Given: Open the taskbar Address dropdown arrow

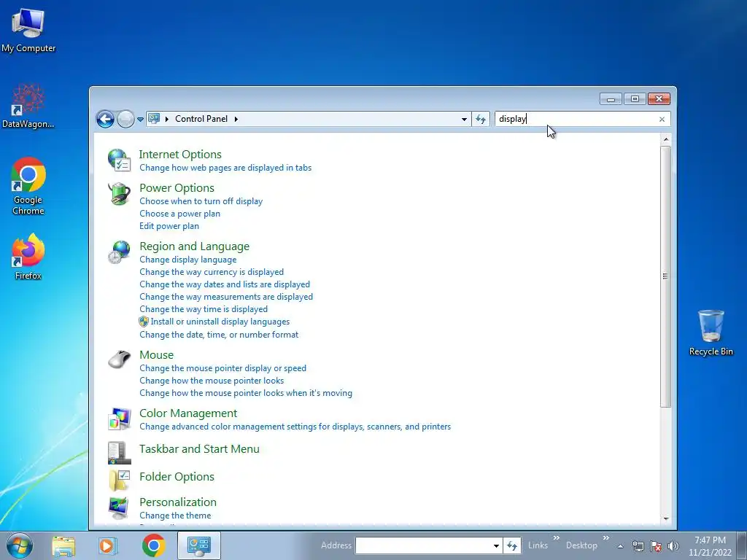Looking at the screenshot, I should click(496, 545).
